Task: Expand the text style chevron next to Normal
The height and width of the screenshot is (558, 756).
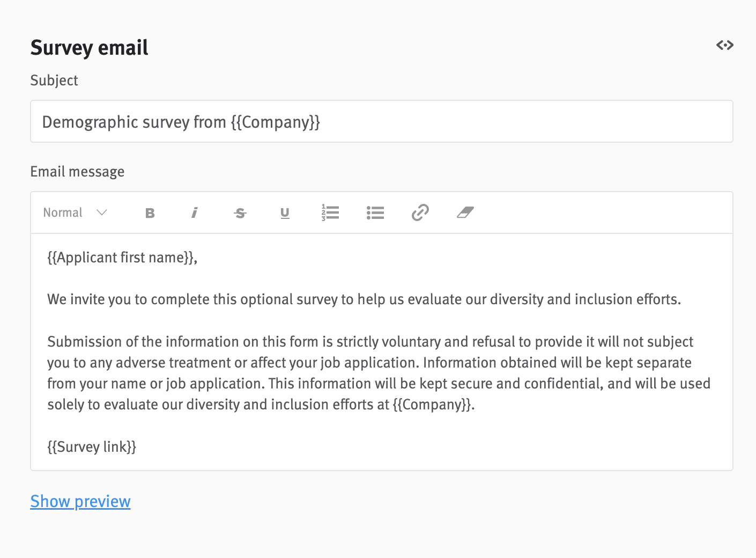Action: [x=102, y=213]
